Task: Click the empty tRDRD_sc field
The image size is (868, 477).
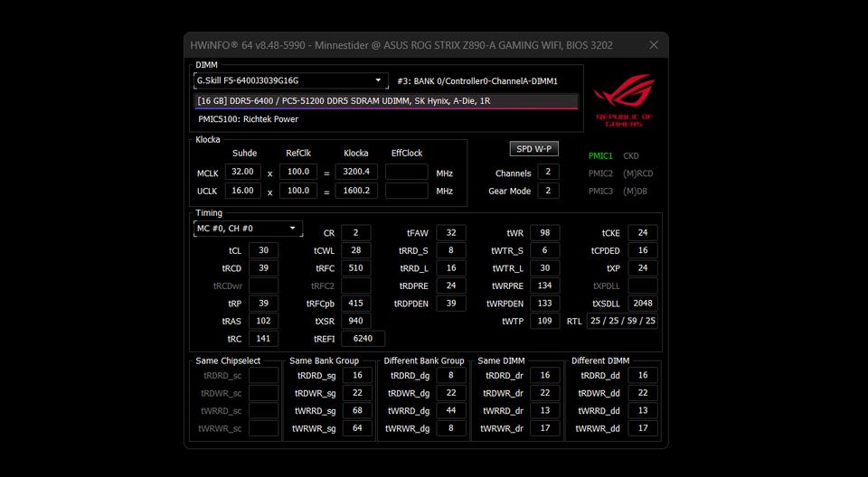Action: [263, 375]
